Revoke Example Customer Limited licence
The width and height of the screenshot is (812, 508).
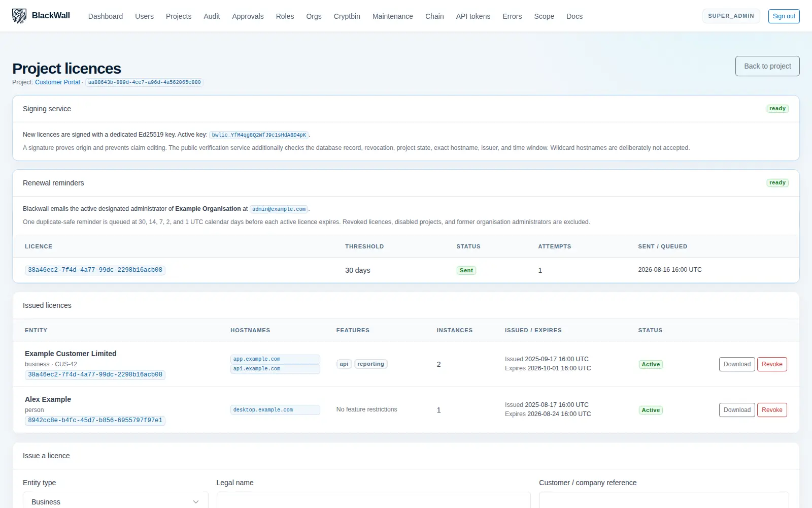772,364
